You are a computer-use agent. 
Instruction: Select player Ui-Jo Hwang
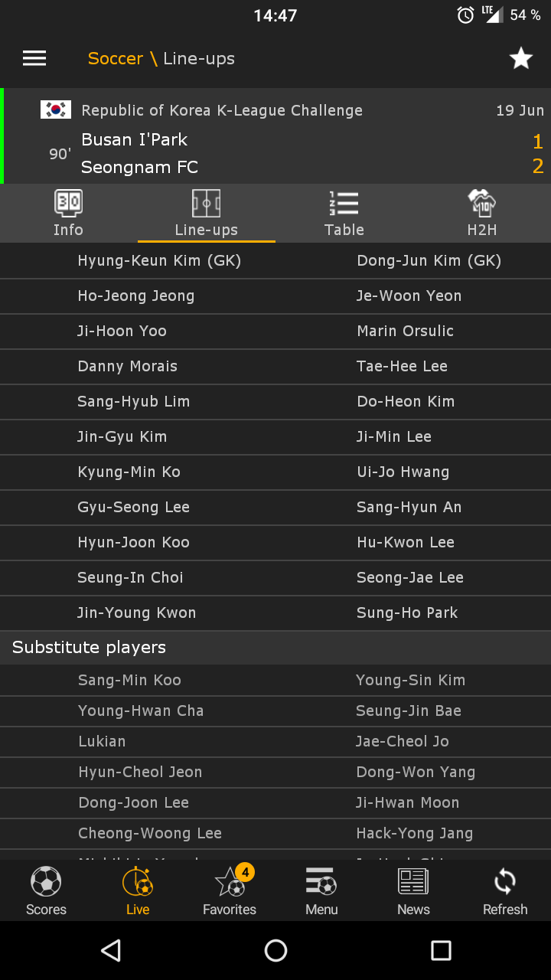click(403, 472)
